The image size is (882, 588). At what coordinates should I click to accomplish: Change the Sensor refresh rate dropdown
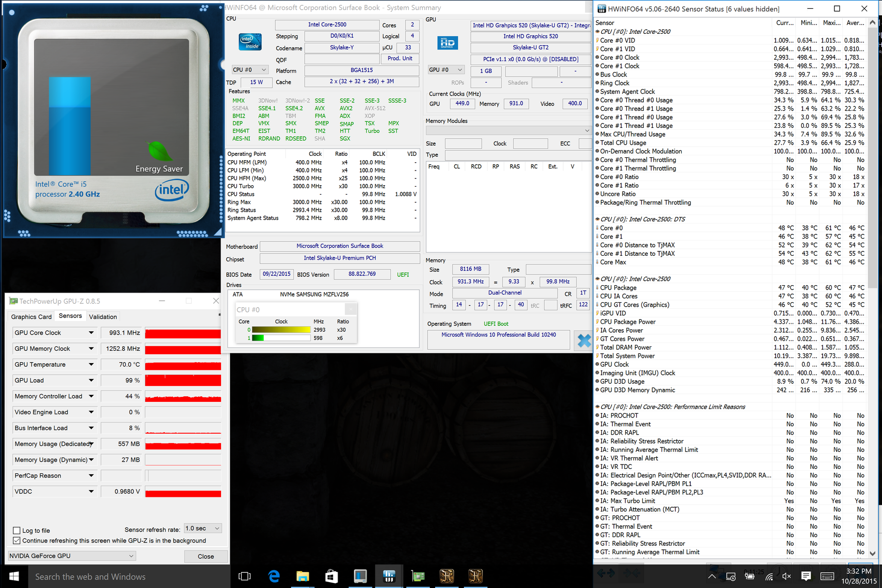[x=203, y=528]
